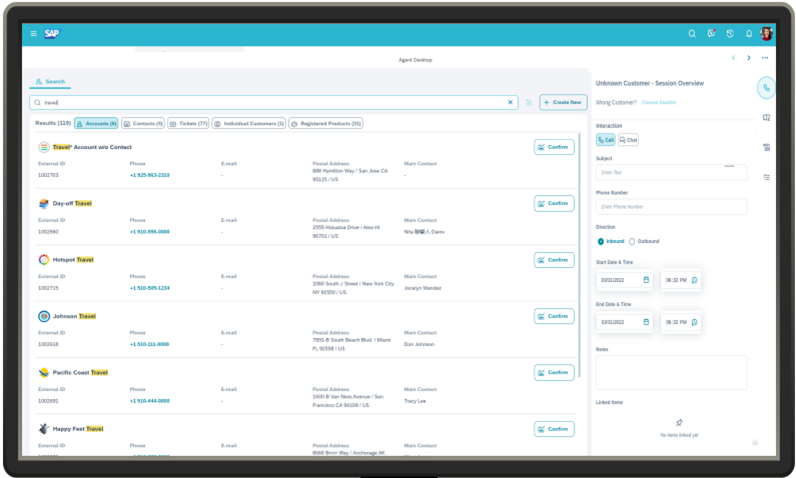
Task: Select the Outbound direction radio button
Action: tap(632, 242)
